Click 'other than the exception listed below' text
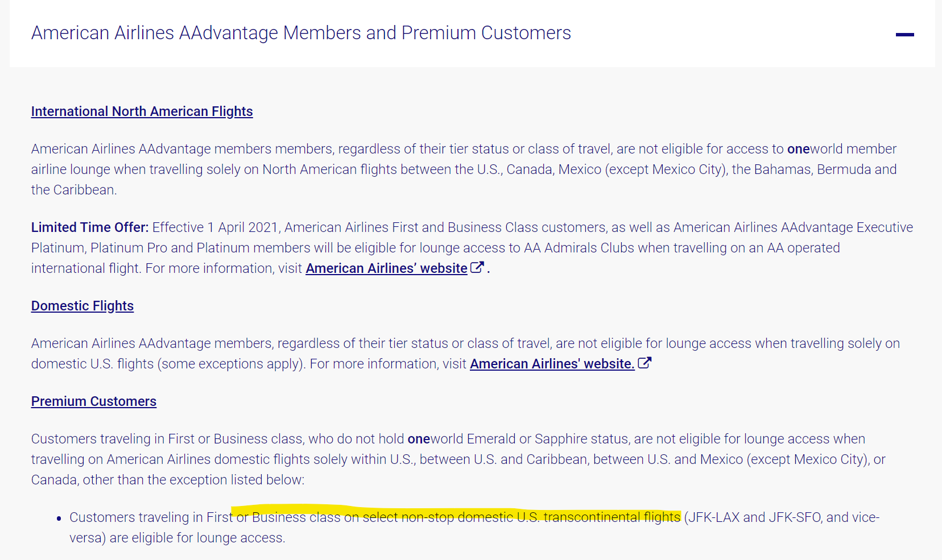942x560 pixels. 193,480
